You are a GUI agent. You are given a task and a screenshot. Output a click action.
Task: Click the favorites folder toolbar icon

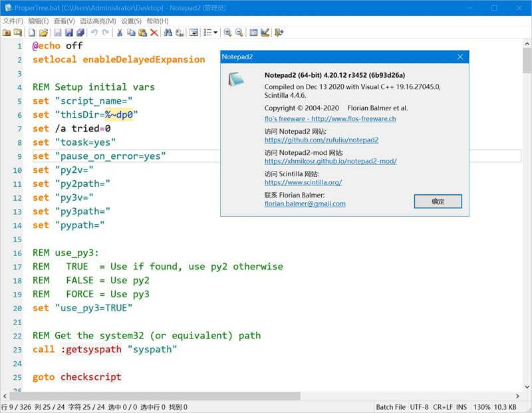(7, 33)
